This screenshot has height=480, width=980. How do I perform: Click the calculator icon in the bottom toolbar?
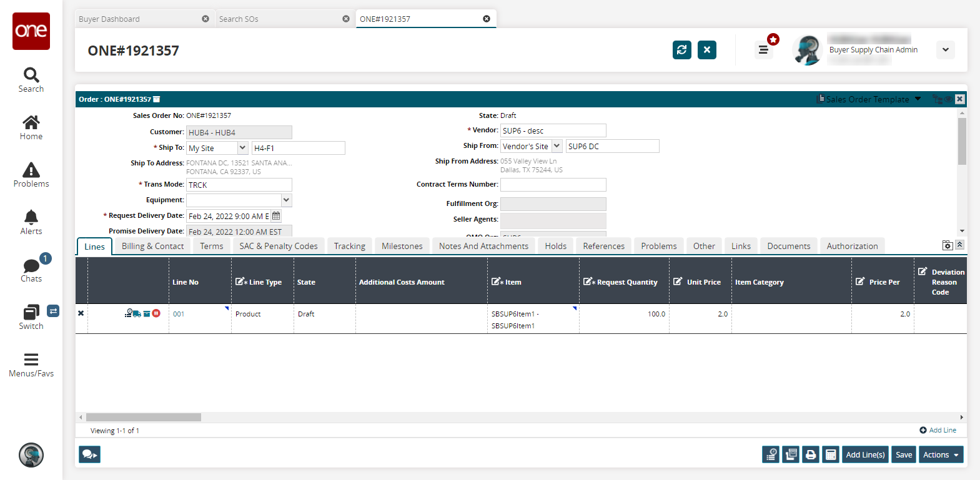tap(831, 454)
